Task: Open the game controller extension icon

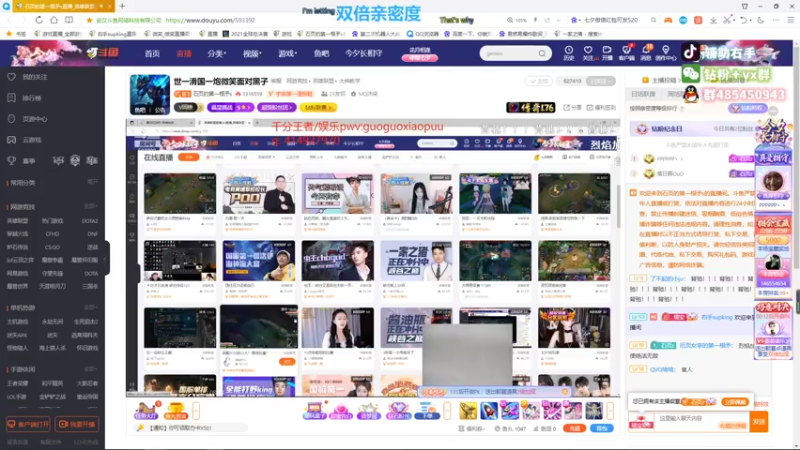Action: coord(668,20)
